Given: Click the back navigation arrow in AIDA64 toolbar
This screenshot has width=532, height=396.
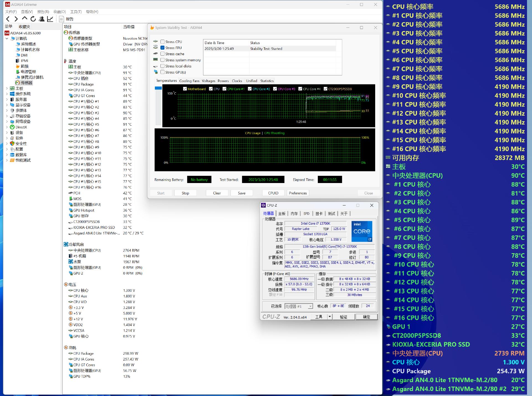Looking at the screenshot, I should click(8, 19).
